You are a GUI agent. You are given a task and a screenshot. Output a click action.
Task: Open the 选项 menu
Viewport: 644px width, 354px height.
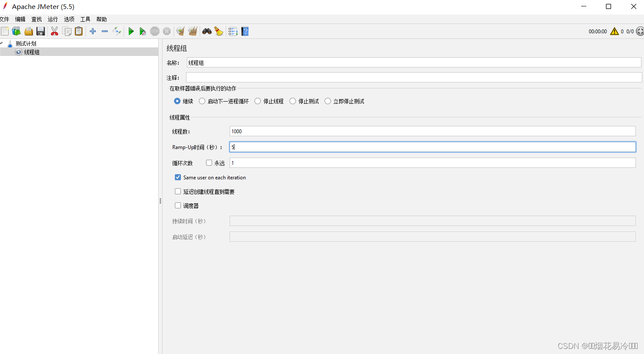click(x=69, y=19)
